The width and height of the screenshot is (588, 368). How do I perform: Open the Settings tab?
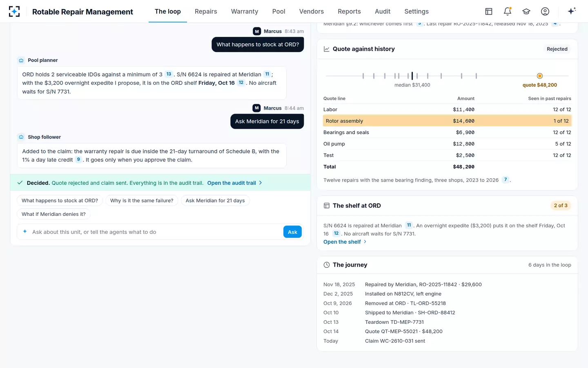click(416, 11)
